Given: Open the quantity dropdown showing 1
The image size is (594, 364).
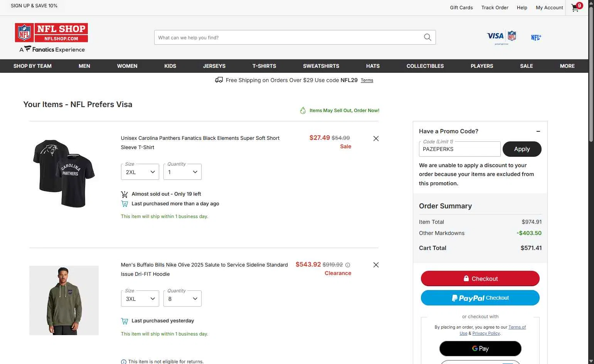Looking at the screenshot, I should click(x=182, y=172).
